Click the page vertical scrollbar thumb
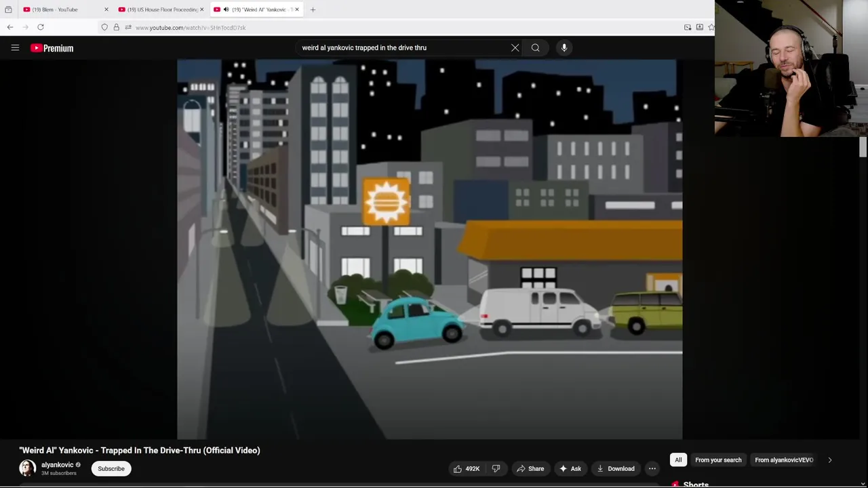 [863, 147]
